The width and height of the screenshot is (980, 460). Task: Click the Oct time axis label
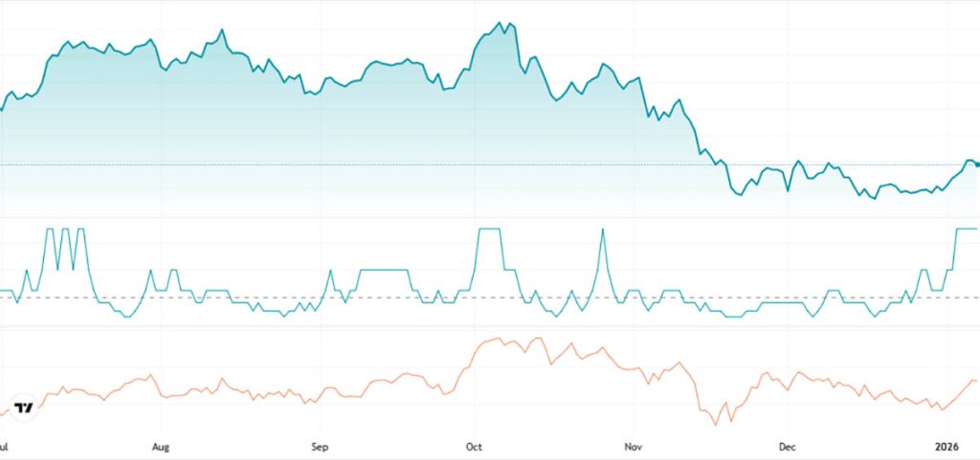[474, 447]
